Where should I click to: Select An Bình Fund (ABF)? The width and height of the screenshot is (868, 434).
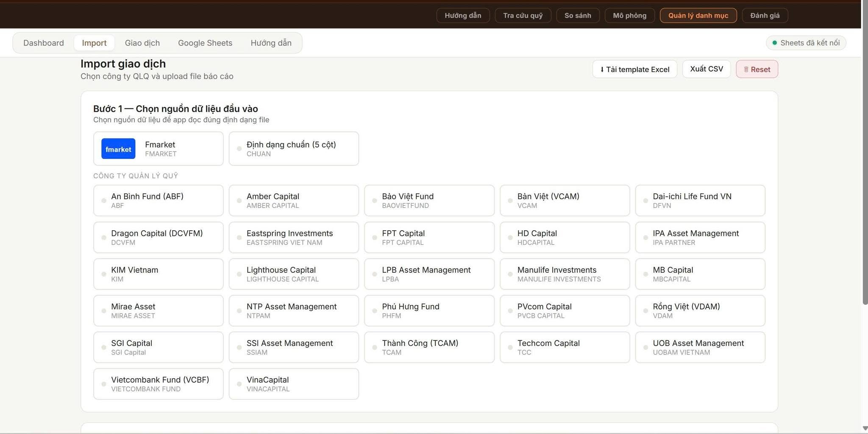pos(159,201)
